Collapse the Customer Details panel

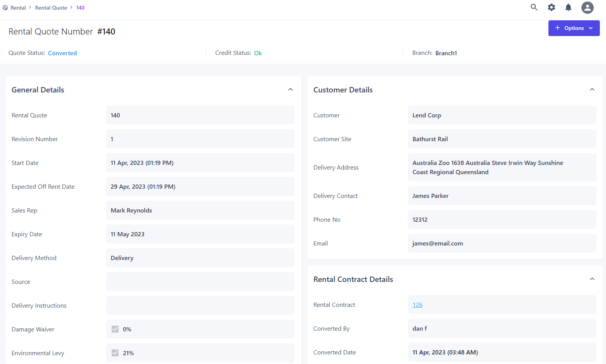point(592,90)
